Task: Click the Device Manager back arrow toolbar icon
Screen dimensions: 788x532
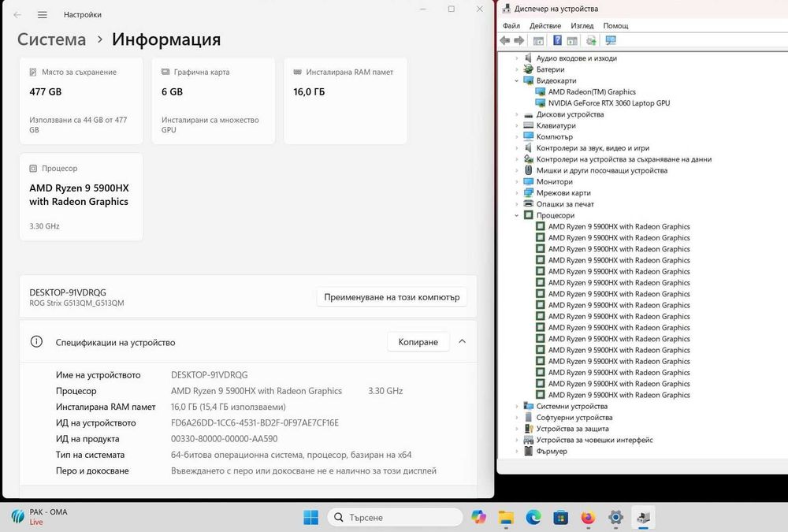Action: [505, 40]
